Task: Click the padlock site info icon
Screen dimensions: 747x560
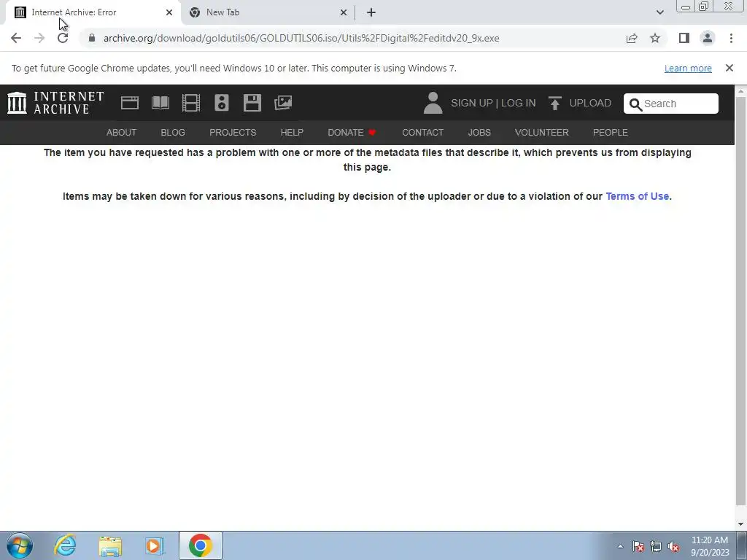Action: click(92, 38)
